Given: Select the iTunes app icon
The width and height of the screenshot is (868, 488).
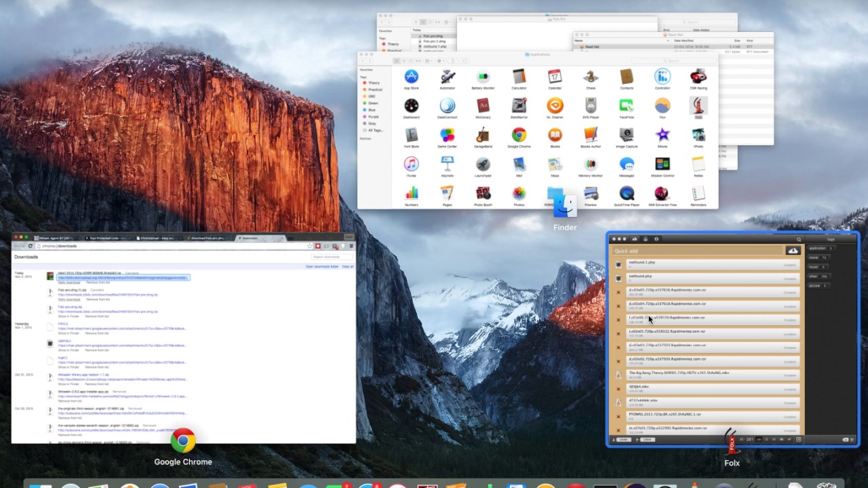Looking at the screenshot, I should [411, 164].
